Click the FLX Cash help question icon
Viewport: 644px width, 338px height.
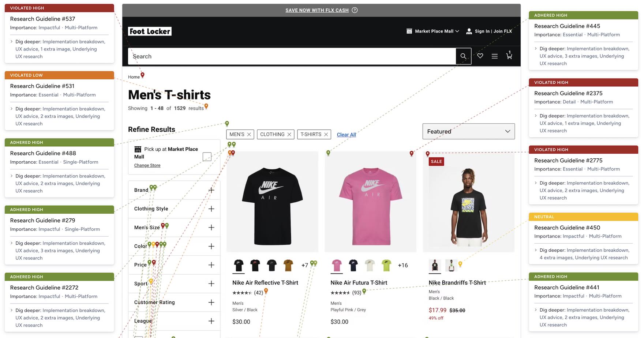pos(355,10)
